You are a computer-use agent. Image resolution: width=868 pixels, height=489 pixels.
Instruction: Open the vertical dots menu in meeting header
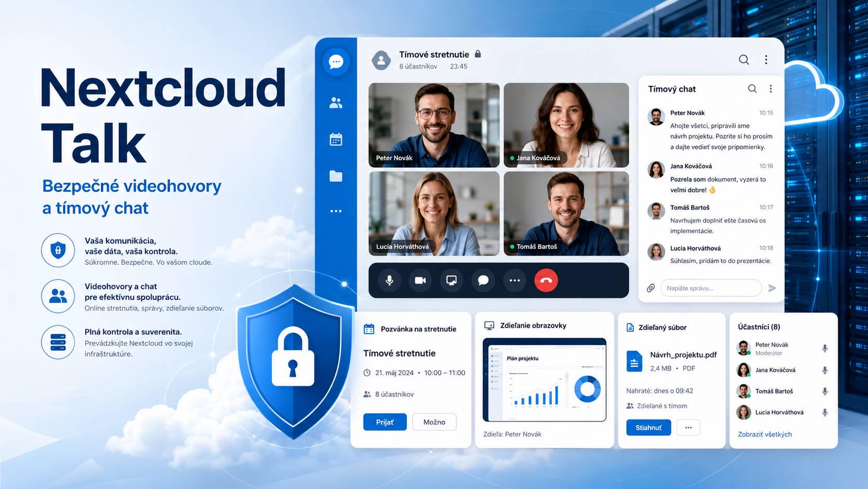point(766,60)
